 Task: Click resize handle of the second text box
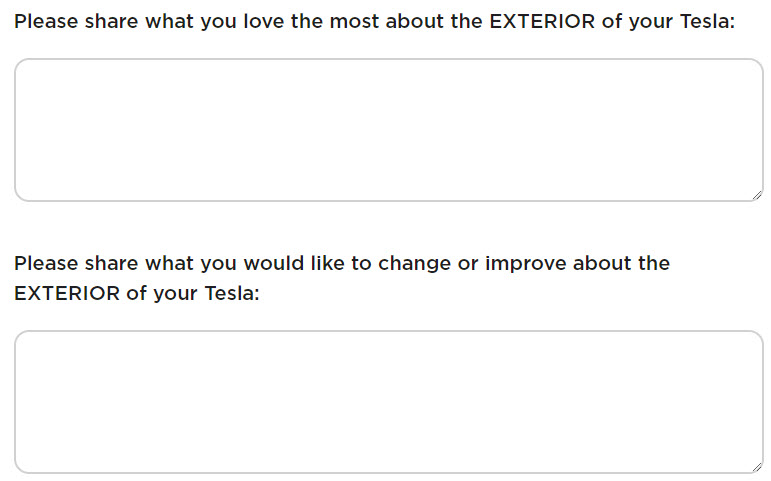tap(757, 467)
